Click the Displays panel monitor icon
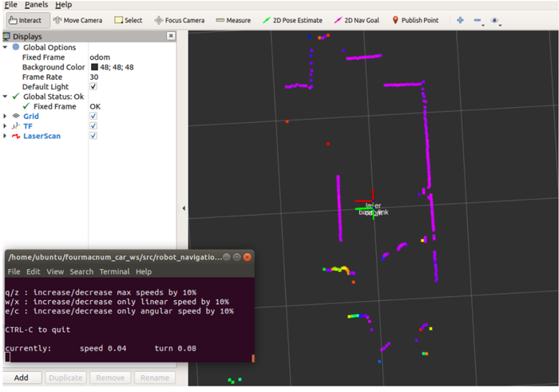 [6, 36]
